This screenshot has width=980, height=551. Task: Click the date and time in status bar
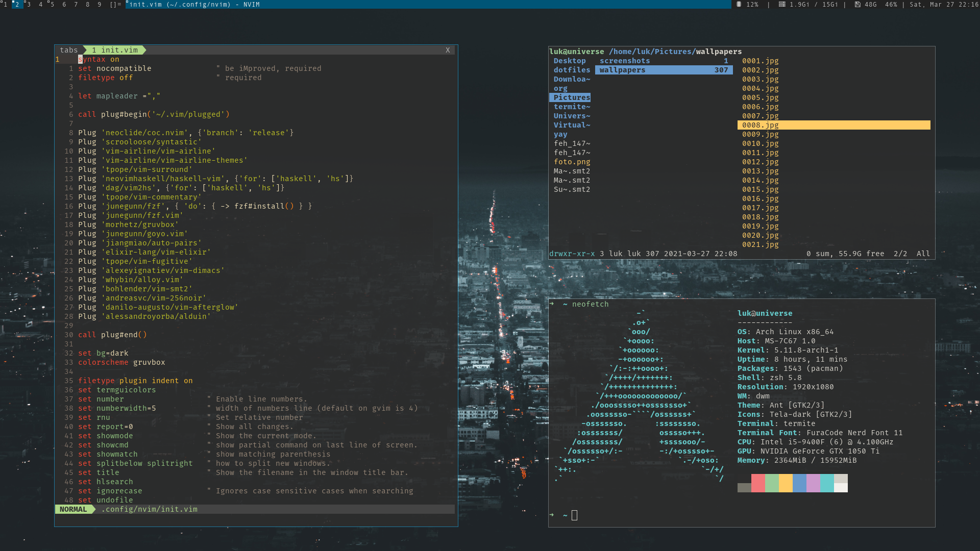[944, 4]
